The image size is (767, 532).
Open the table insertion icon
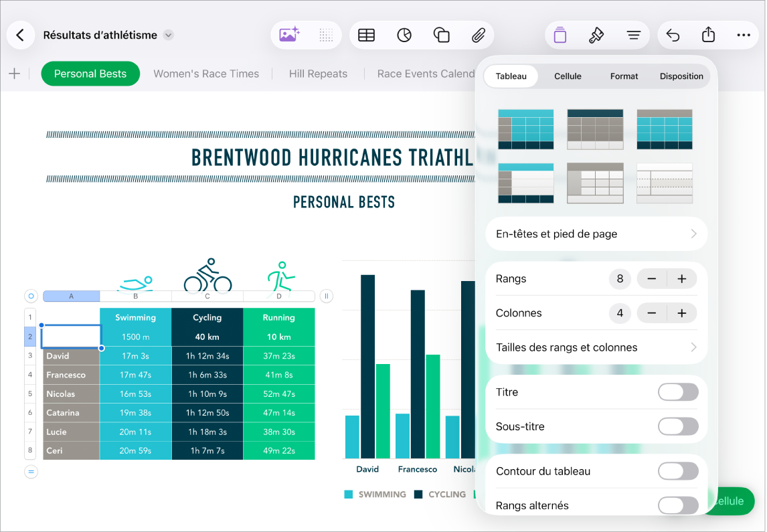coord(366,35)
